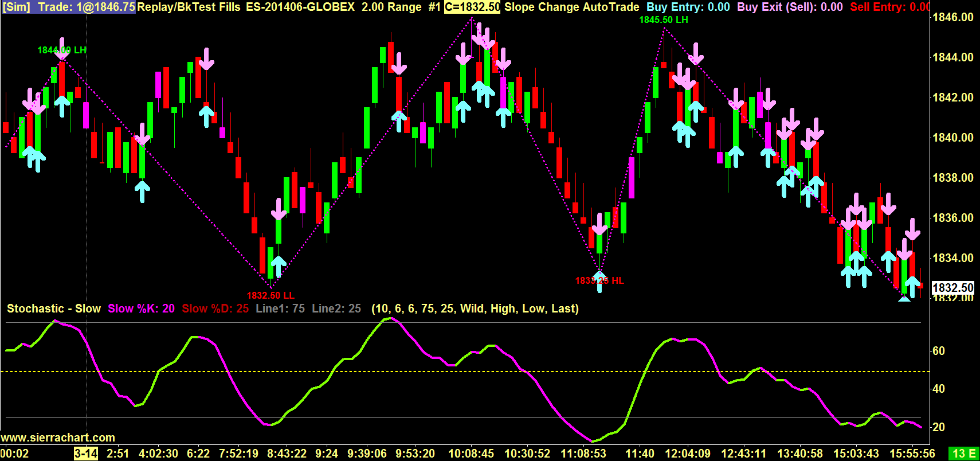The height and width of the screenshot is (461, 980).
Task: Click the highlighted 3-14 date marker
Action: pos(86,454)
